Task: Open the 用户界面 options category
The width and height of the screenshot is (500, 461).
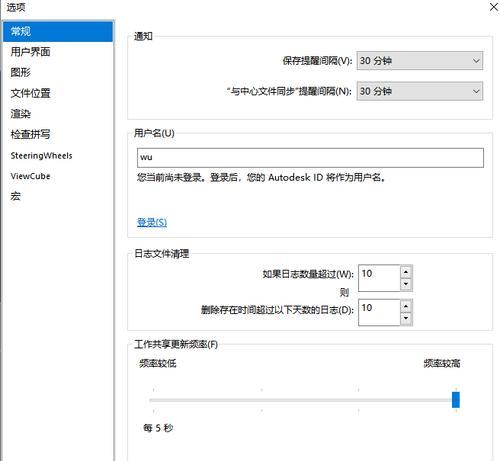Action: (x=30, y=52)
